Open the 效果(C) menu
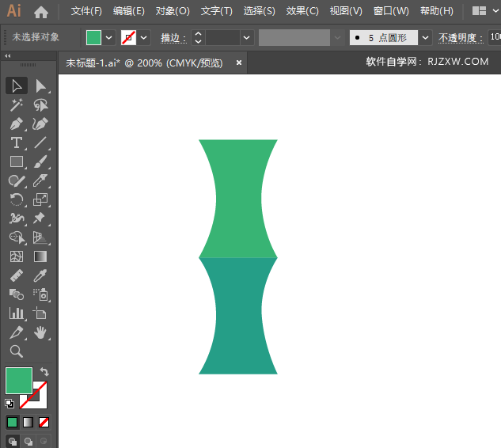 coord(302,11)
